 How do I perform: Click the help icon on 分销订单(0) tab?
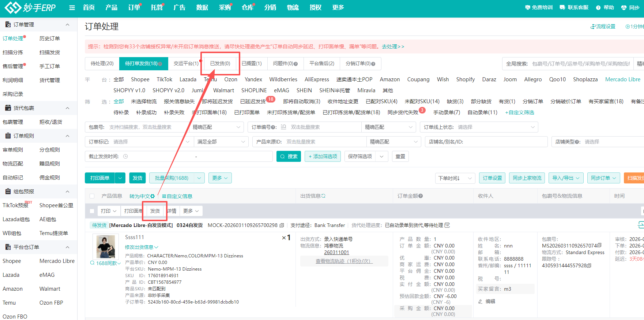[x=373, y=64]
